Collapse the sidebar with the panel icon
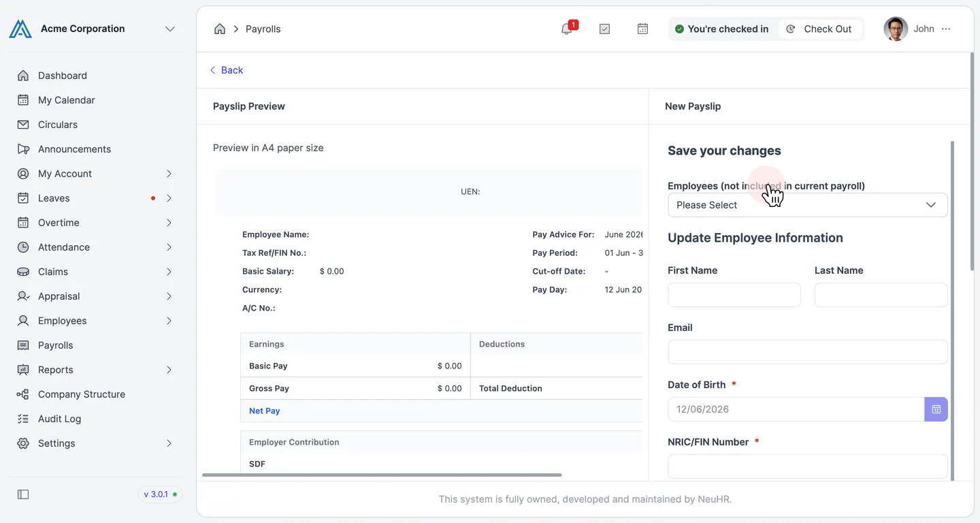980x523 pixels. tap(23, 494)
